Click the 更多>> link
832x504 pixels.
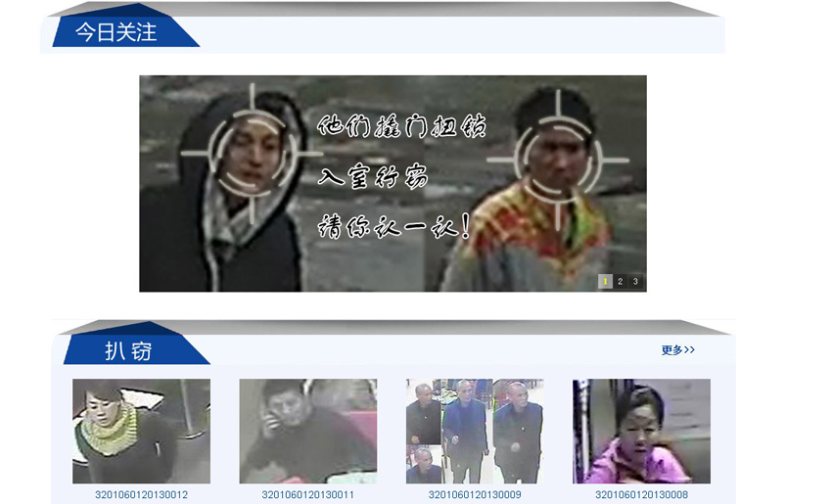pos(677,350)
